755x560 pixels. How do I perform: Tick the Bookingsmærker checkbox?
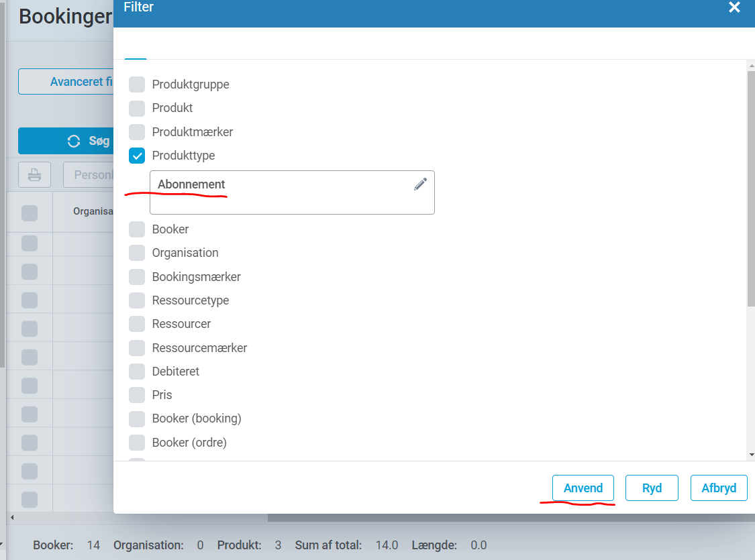137,276
